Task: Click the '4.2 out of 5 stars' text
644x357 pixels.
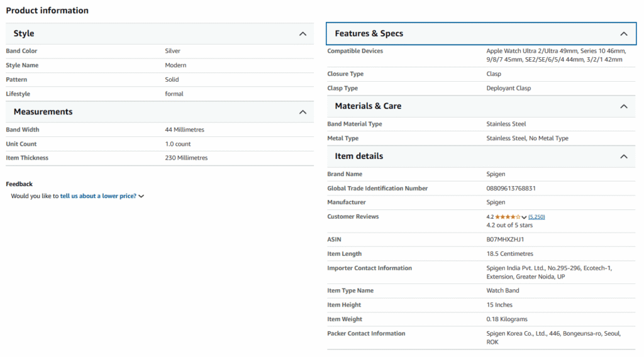Action: click(509, 225)
